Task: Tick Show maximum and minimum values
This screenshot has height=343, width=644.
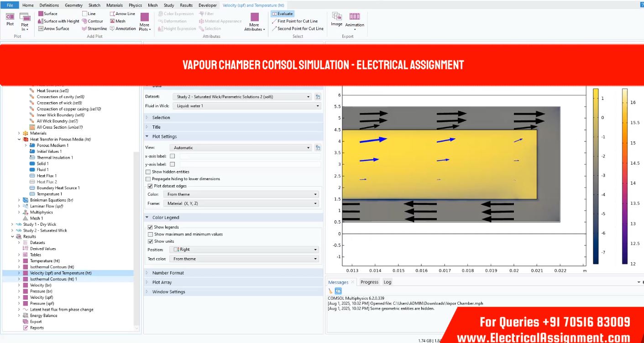Action: pos(150,234)
